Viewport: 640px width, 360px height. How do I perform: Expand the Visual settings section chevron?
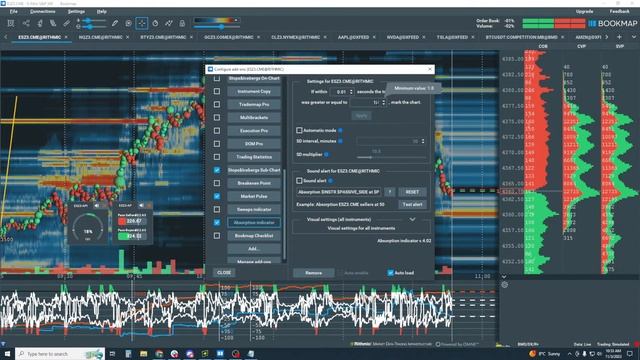coord(413,219)
